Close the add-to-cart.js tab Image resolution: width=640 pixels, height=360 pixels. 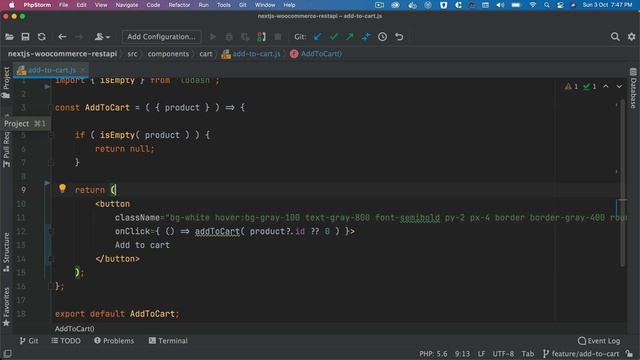(x=83, y=70)
